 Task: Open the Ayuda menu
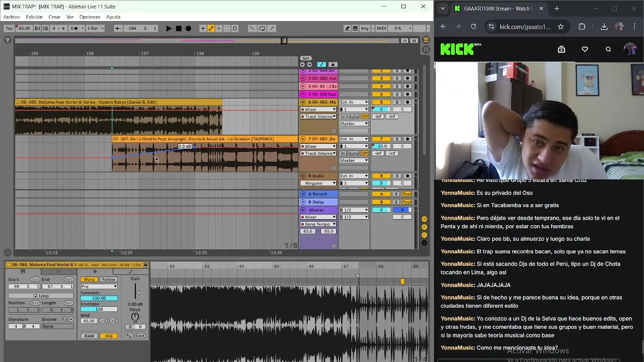tap(113, 17)
